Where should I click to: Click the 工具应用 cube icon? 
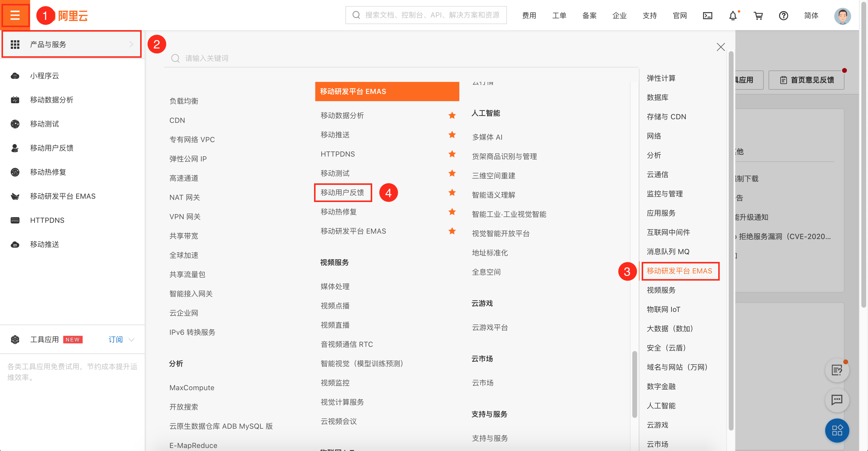tap(15, 340)
